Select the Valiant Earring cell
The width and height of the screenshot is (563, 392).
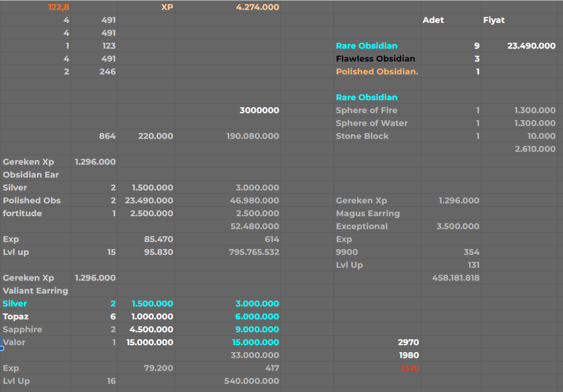[x=35, y=291]
